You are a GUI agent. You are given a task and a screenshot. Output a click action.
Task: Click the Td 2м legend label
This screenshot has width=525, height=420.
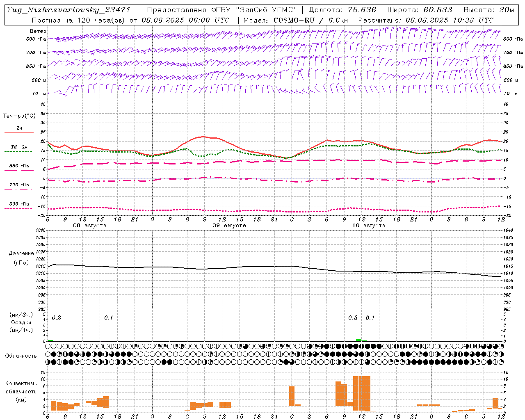tap(19, 147)
